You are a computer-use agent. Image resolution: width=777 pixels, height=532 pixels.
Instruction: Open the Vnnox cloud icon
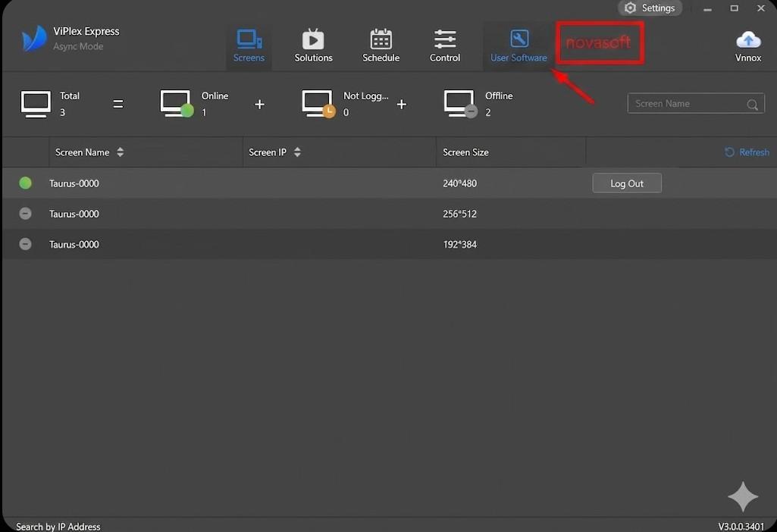point(747,39)
